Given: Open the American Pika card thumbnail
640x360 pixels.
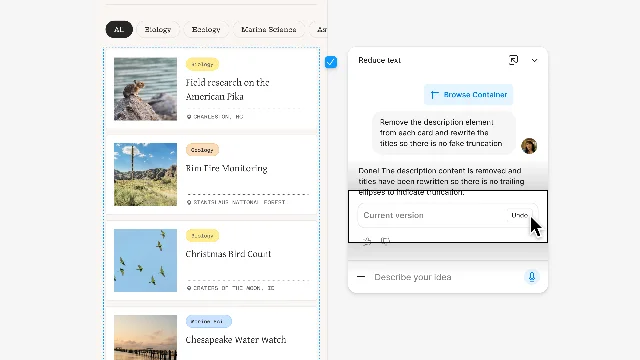Looking at the screenshot, I should pyautogui.click(x=145, y=89).
